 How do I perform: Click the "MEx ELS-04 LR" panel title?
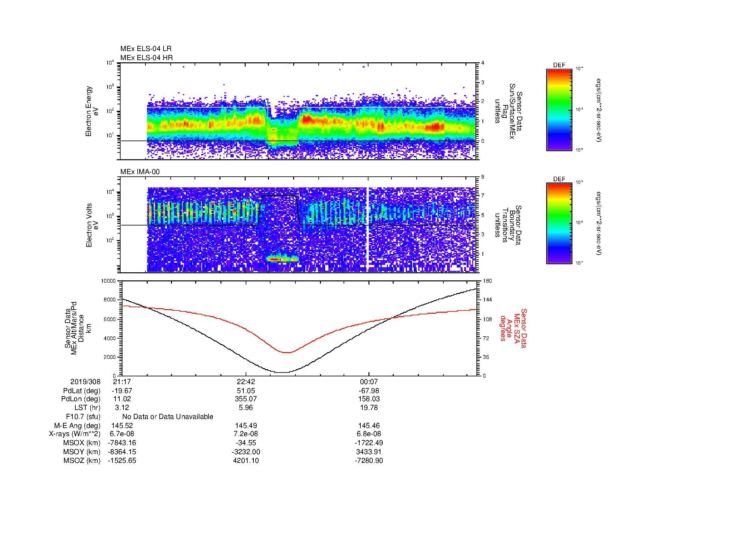tap(146, 49)
